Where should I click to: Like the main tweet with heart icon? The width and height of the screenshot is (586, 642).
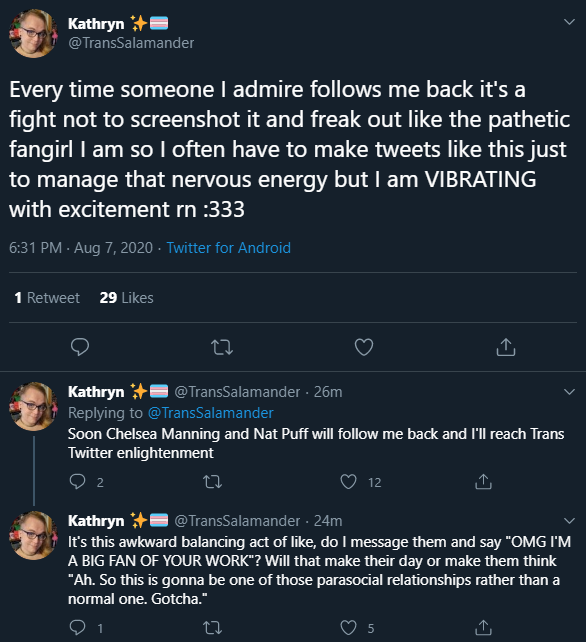point(364,347)
